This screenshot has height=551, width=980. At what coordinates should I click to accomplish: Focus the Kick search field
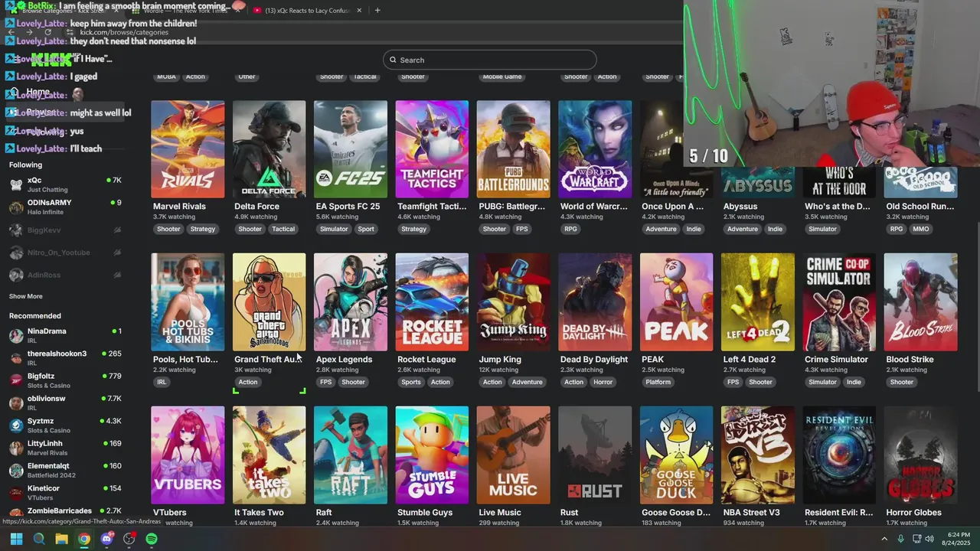(490, 60)
